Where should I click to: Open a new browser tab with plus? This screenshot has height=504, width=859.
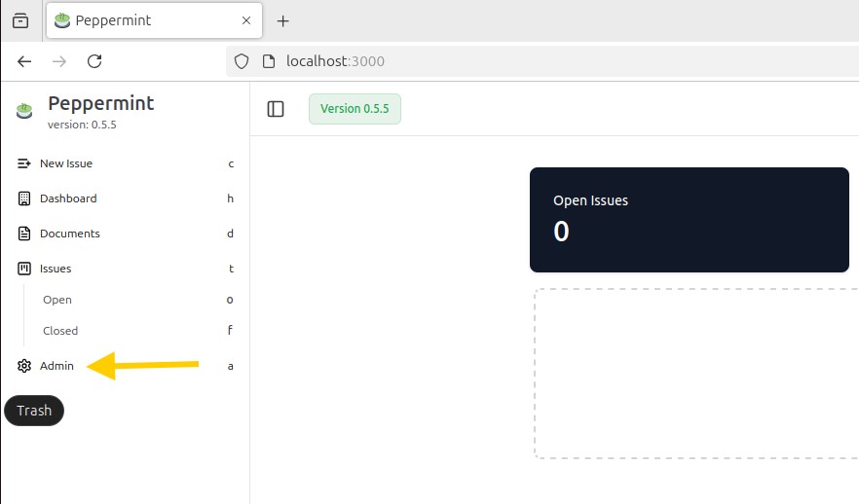(x=282, y=20)
